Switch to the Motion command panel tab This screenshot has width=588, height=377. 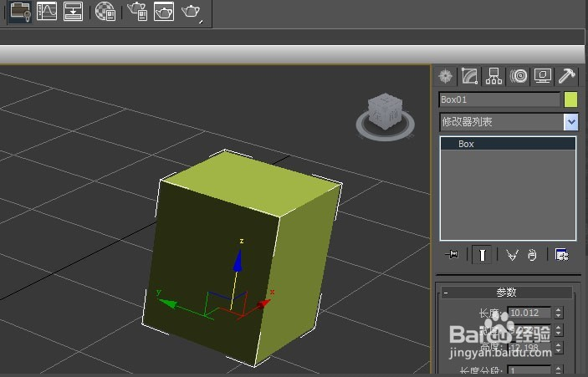519,76
